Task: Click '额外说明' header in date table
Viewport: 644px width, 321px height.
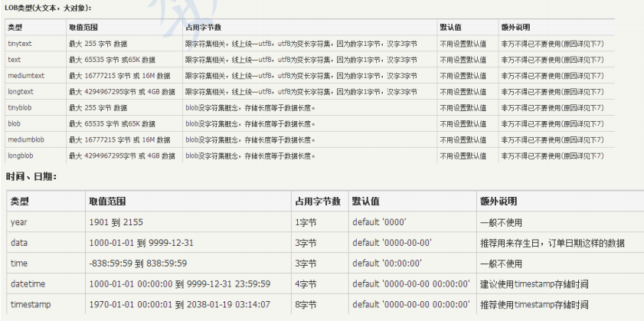Action: pyautogui.click(x=499, y=201)
